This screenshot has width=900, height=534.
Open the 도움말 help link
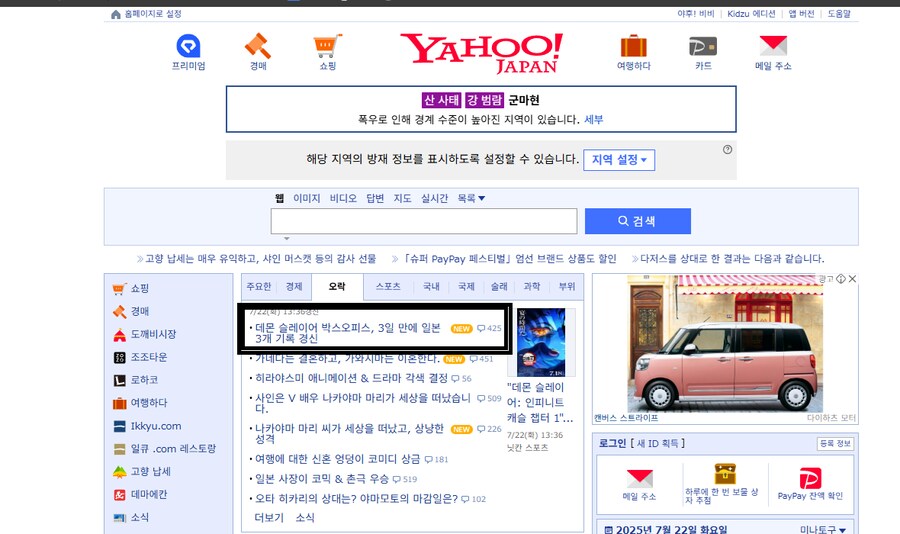[x=839, y=14]
